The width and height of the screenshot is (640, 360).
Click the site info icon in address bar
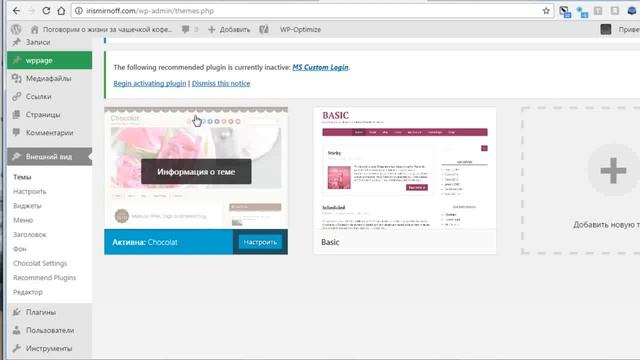tap(79, 11)
